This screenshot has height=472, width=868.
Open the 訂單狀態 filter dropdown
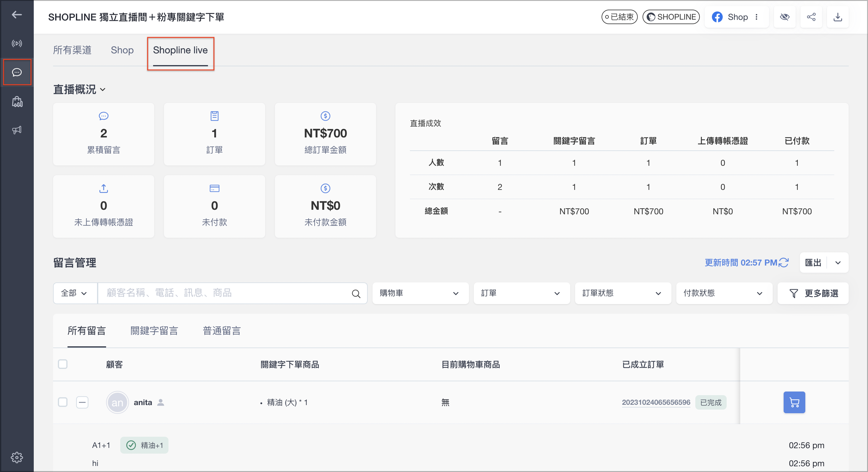click(x=623, y=293)
